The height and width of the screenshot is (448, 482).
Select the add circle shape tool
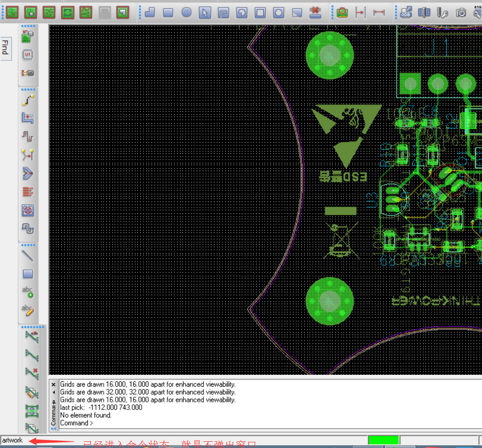pos(187,13)
